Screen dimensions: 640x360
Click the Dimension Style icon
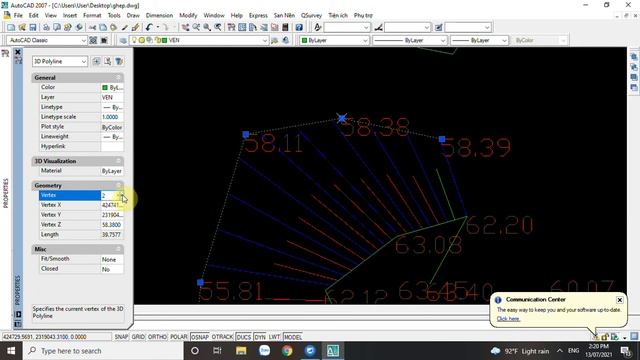378,27
